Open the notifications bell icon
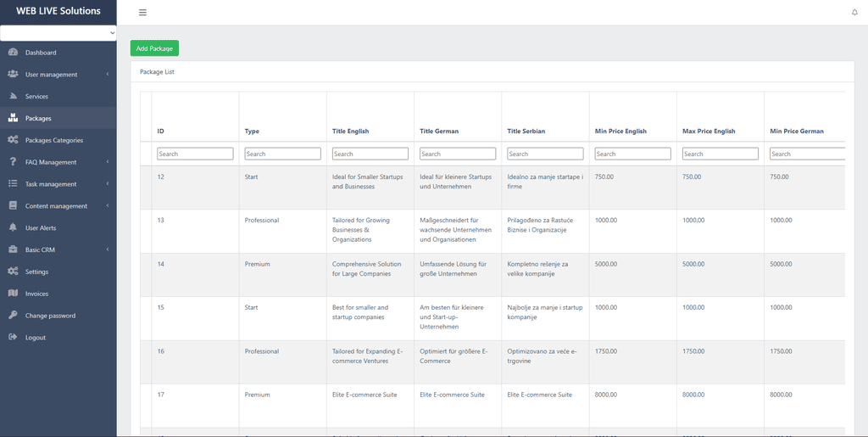 [854, 13]
